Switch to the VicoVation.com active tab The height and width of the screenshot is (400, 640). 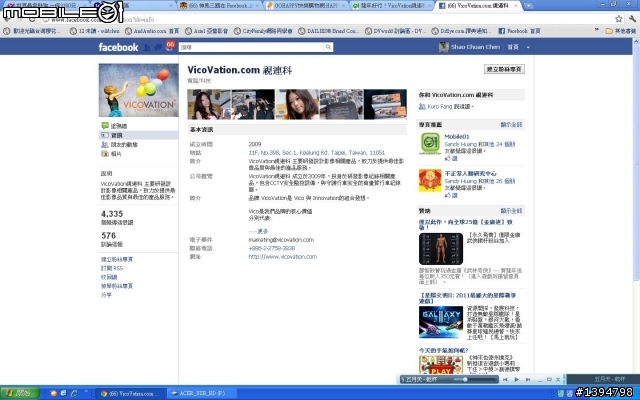(x=477, y=6)
